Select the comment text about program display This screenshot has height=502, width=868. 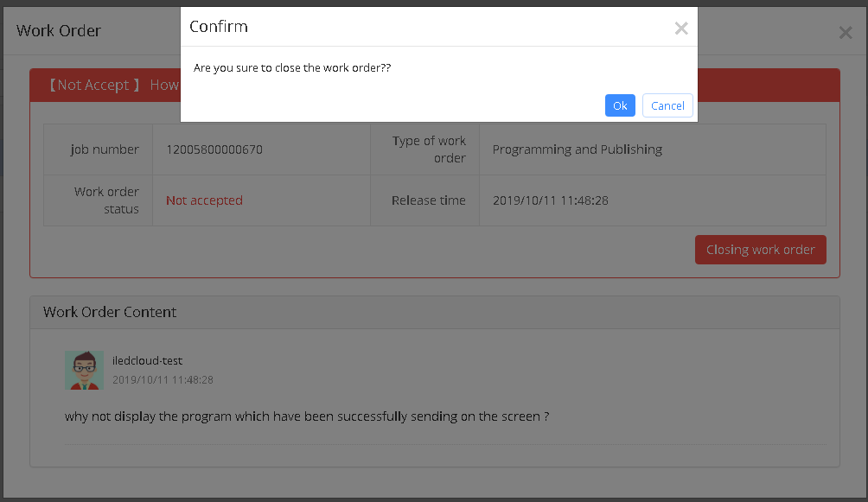pyautogui.click(x=307, y=416)
